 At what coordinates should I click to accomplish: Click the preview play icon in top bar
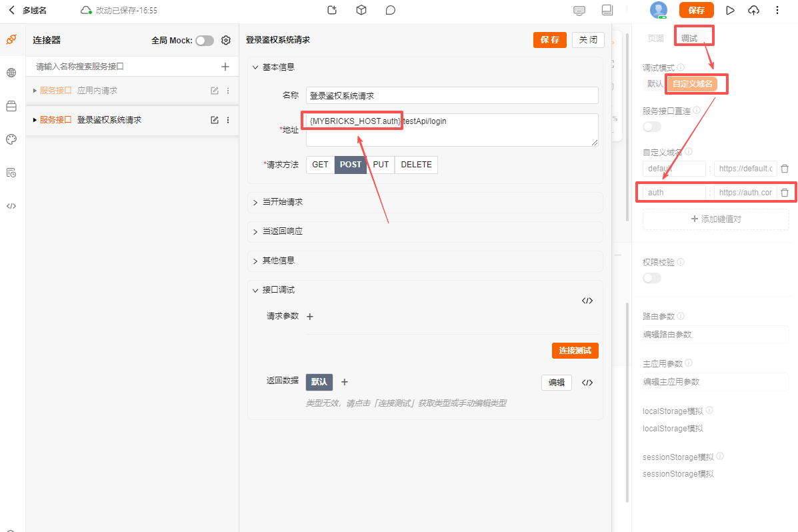(x=731, y=11)
